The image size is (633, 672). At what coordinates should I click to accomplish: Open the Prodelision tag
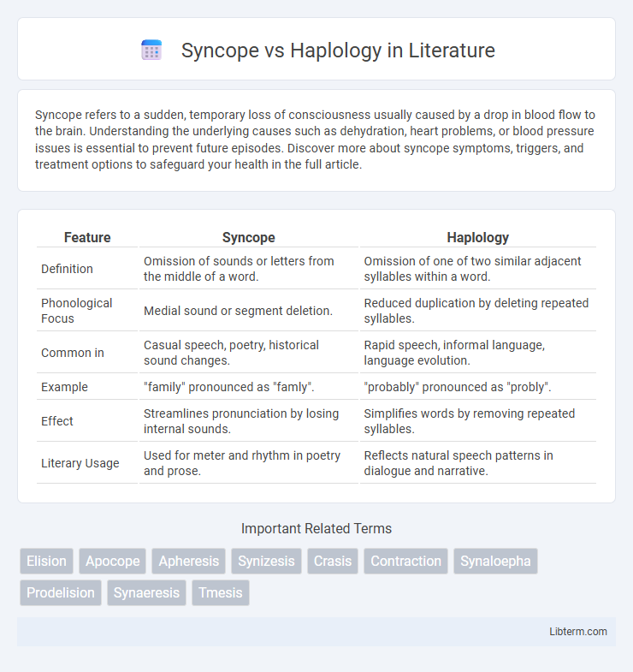click(61, 592)
